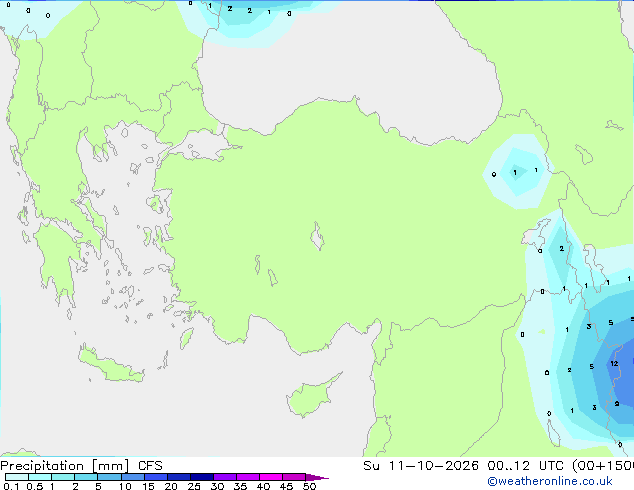Click the legend label "0.5"

34,486
